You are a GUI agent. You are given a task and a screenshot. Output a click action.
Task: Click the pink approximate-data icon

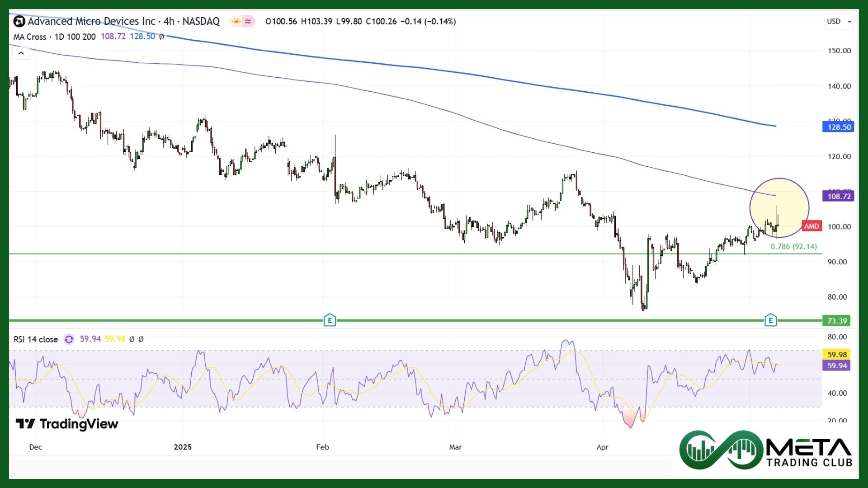pyautogui.click(x=248, y=21)
